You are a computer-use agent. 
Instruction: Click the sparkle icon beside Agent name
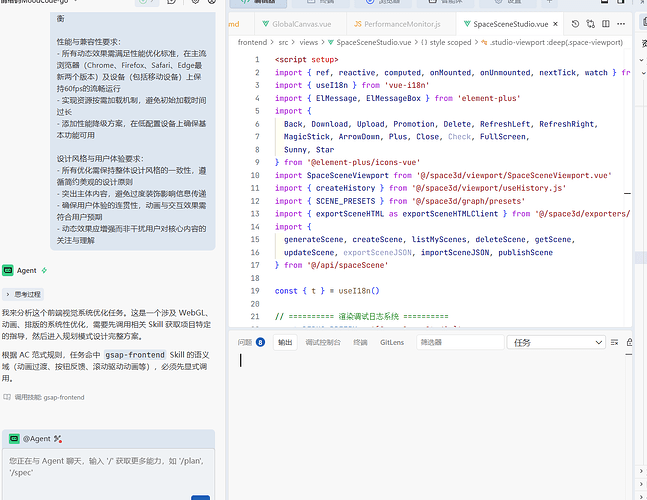(x=44, y=271)
